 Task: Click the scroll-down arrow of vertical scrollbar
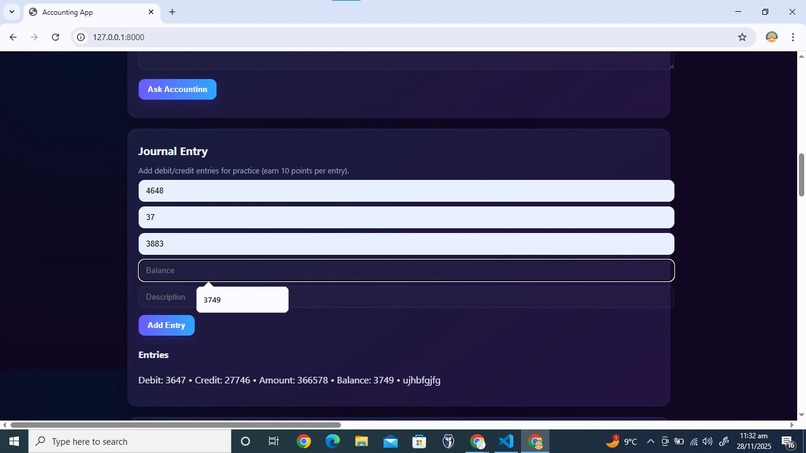pyautogui.click(x=801, y=415)
